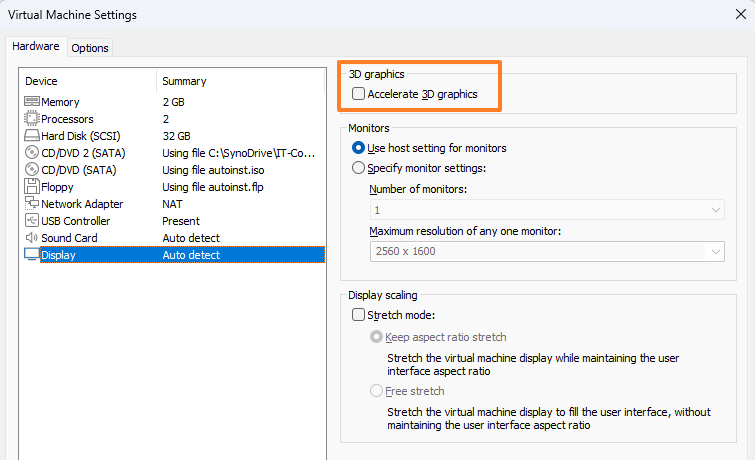Click the Summary column header
Screen dimensions: 755x460
pyautogui.click(x=184, y=81)
